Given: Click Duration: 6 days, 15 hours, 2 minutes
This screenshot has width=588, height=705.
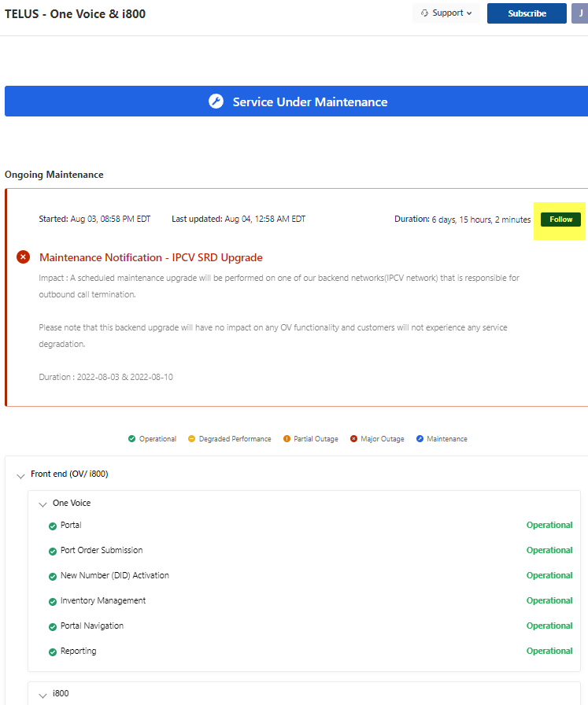Looking at the screenshot, I should pyautogui.click(x=463, y=220).
